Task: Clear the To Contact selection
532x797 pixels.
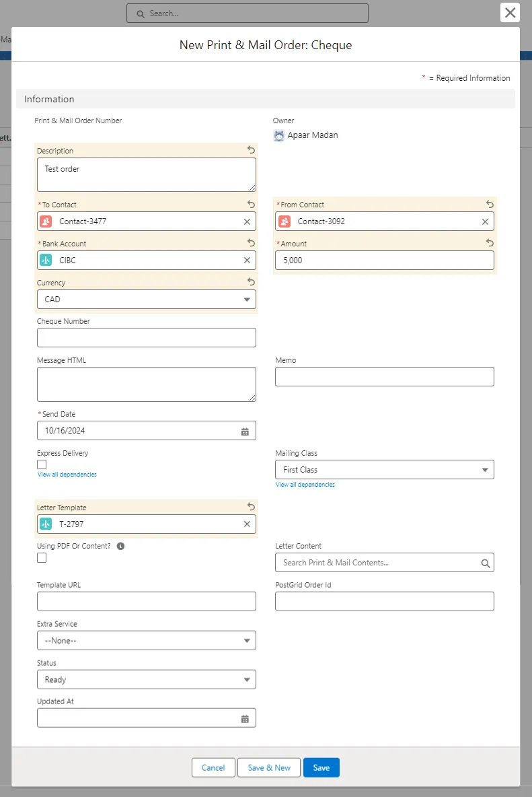Action: click(247, 221)
